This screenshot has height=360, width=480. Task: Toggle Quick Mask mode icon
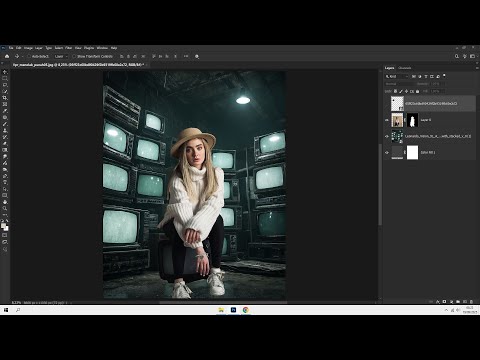click(x=5, y=235)
